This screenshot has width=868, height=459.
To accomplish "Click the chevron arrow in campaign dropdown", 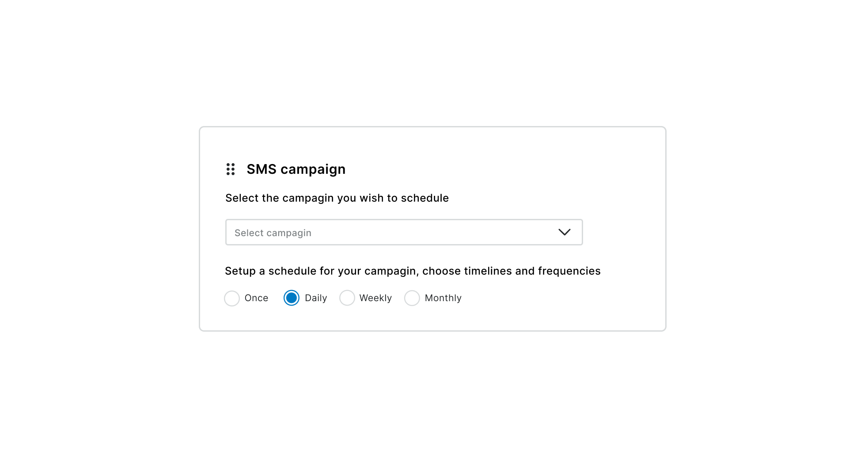I will (564, 232).
